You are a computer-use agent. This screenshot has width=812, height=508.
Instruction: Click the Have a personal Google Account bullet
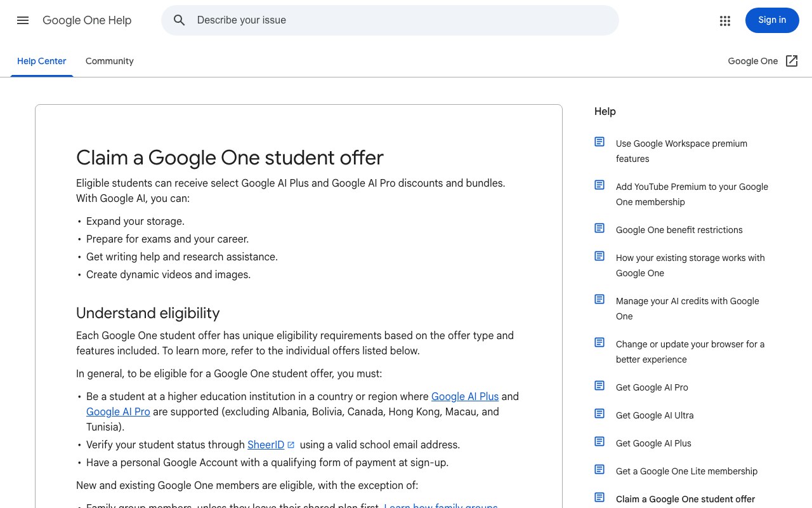coord(267,462)
